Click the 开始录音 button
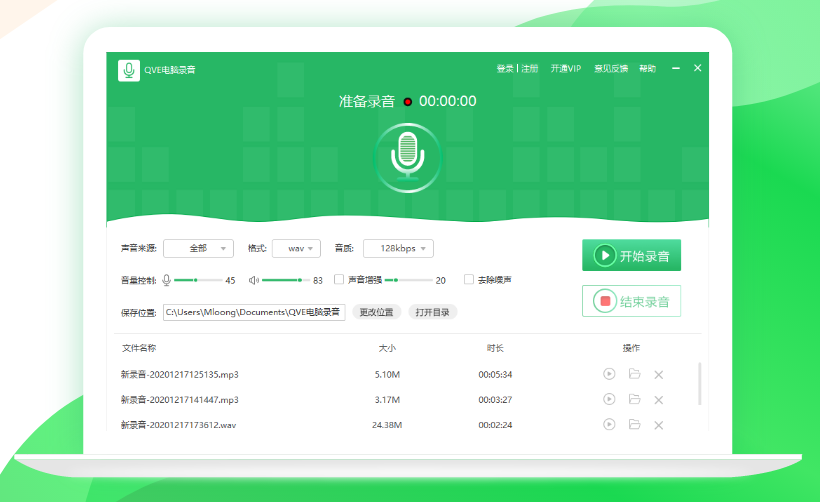820x502 pixels. coord(631,255)
